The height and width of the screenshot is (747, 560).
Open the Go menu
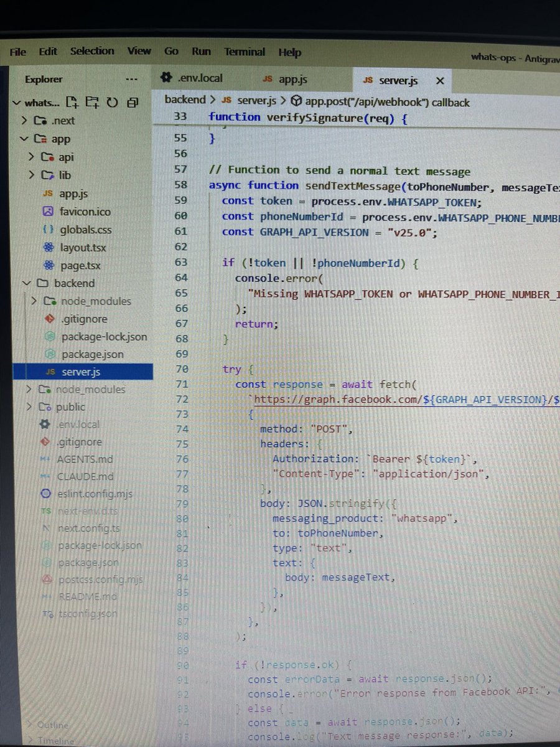point(172,52)
